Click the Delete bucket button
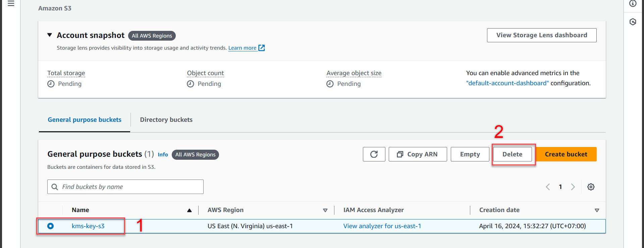The width and height of the screenshot is (644, 248). pyautogui.click(x=513, y=154)
